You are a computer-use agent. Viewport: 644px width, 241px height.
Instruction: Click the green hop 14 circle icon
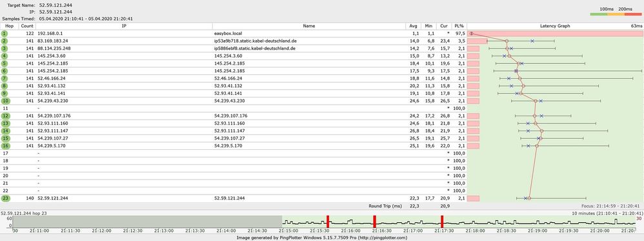tap(5, 131)
